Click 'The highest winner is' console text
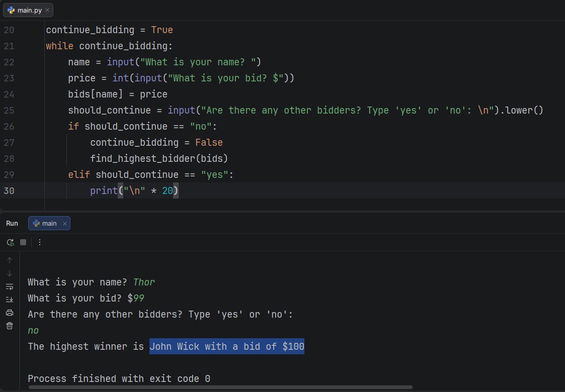The width and height of the screenshot is (565, 392). click(86, 347)
